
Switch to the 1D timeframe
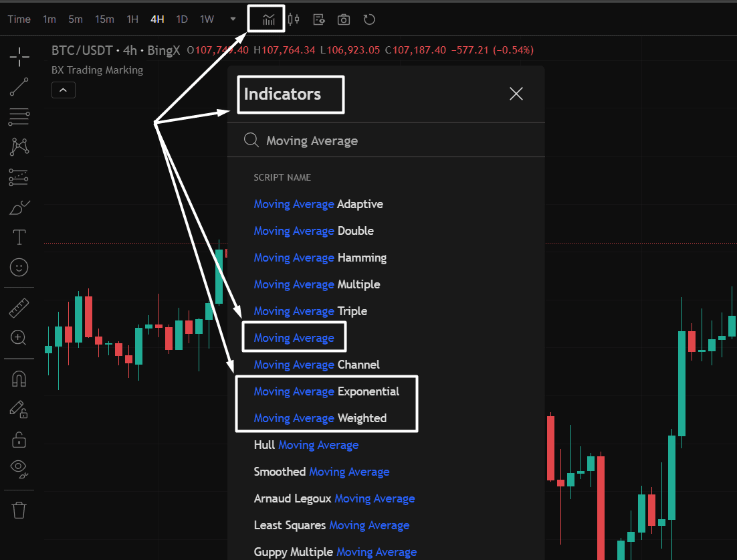181,19
